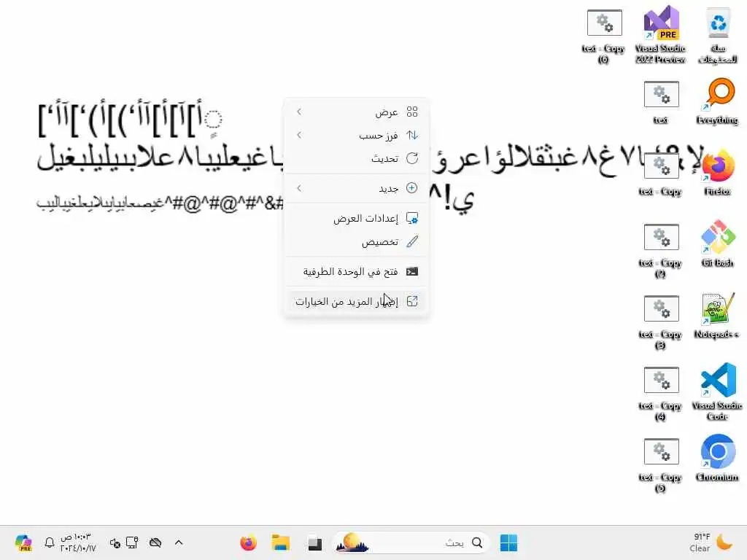The image size is (747, 560).
Task: Expand the فرز حسب (Sort by) submenu
Action: pos(356,135)
